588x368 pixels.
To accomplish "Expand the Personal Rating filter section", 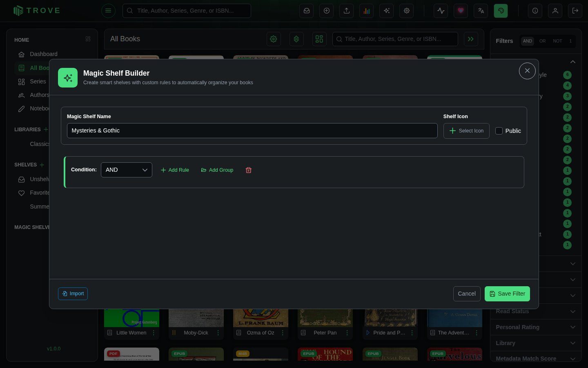I will coord(536,327).
